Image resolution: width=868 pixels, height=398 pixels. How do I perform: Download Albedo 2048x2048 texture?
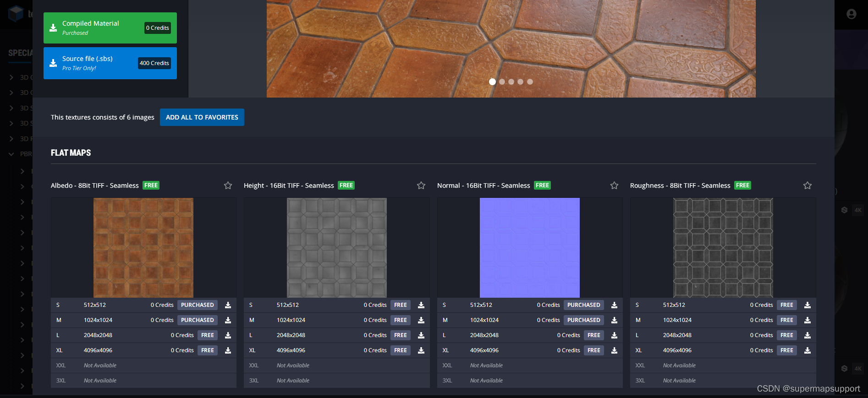pos(228,335)
